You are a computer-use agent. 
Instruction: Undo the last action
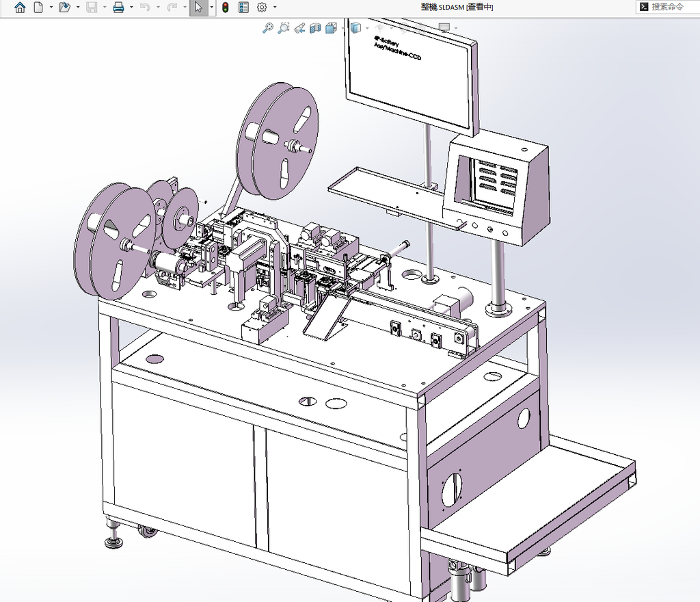click(145, 7)
